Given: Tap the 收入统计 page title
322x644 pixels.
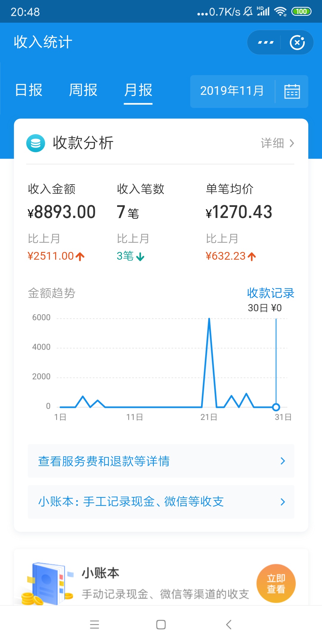Looking at the screenshot, I should coord(43,42).
